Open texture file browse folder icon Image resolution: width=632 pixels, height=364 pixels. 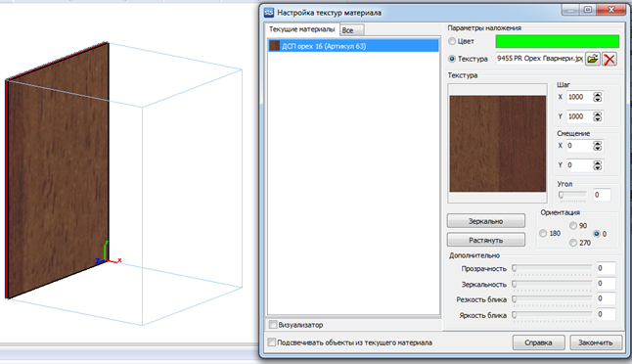click(x=593, y=59)
